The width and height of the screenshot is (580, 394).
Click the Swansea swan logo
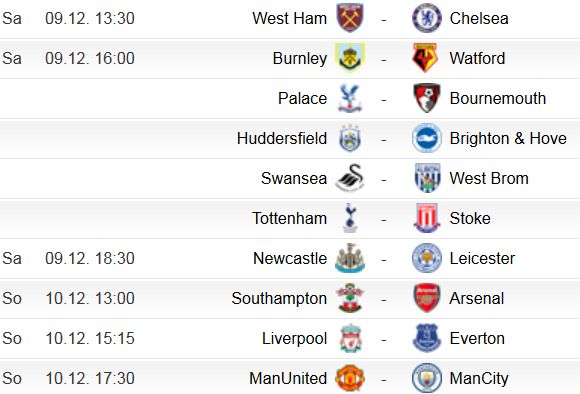pos(350,178)
